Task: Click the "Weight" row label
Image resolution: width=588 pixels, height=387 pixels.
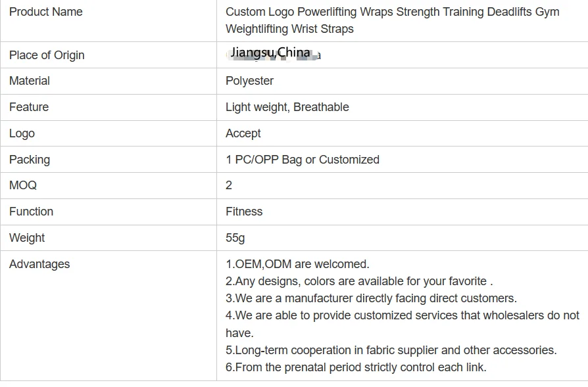Action: 27,238
